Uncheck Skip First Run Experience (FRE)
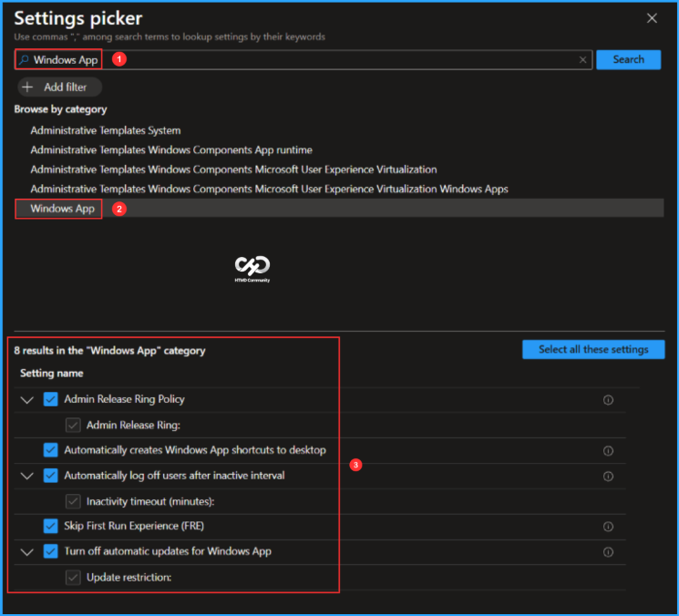The height and width of the screenshot is (616, 679). 51,526
